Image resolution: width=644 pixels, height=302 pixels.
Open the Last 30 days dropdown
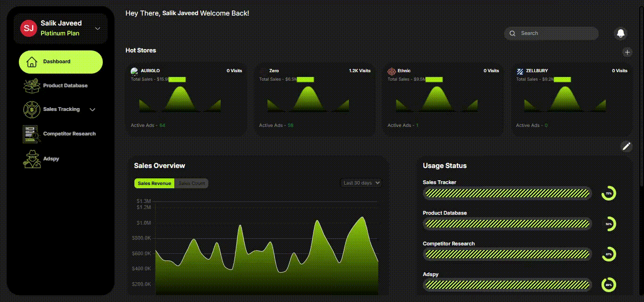(361, 183)
